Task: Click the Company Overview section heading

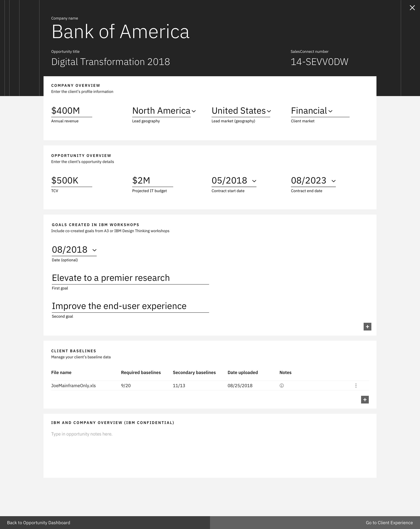Action: coord(75,85)
